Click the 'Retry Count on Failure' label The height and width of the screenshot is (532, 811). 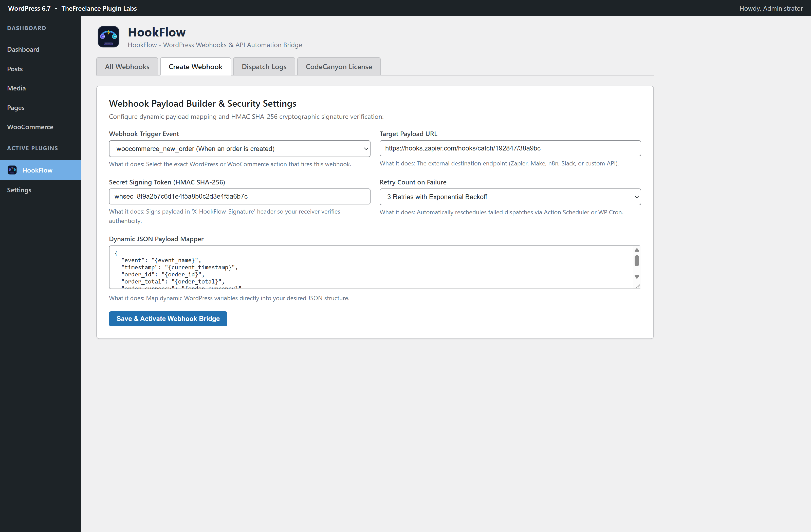(413, 182)
